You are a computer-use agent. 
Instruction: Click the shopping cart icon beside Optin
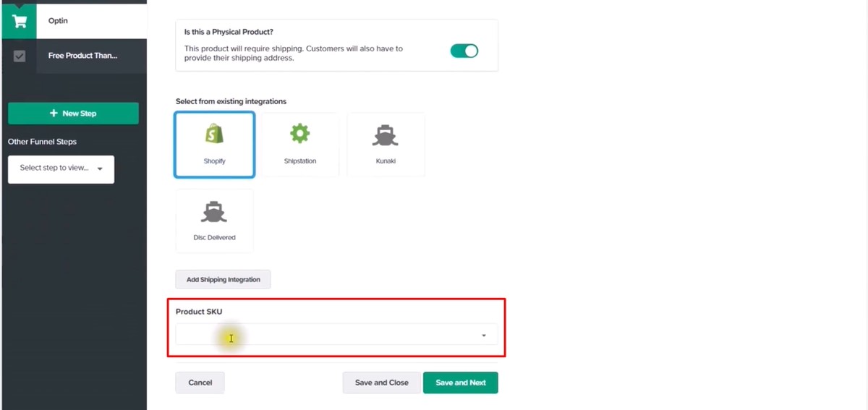click(20, 20)
